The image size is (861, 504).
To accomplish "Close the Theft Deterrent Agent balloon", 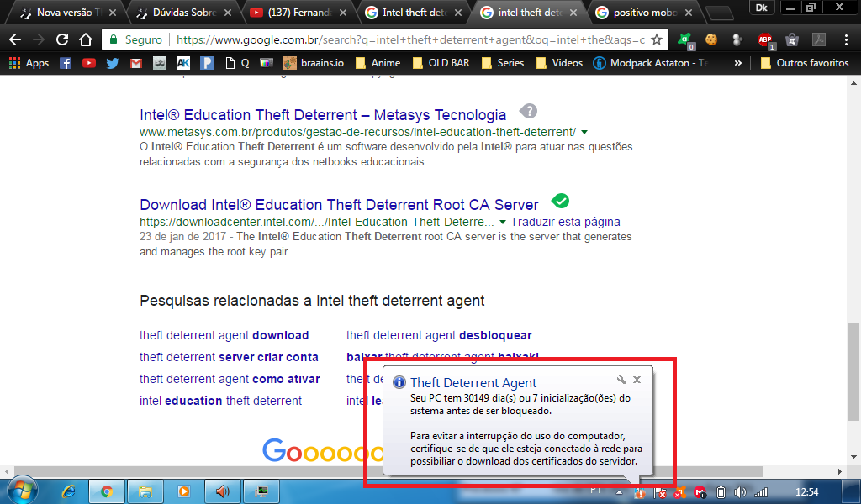I will (x=637, y=380).
